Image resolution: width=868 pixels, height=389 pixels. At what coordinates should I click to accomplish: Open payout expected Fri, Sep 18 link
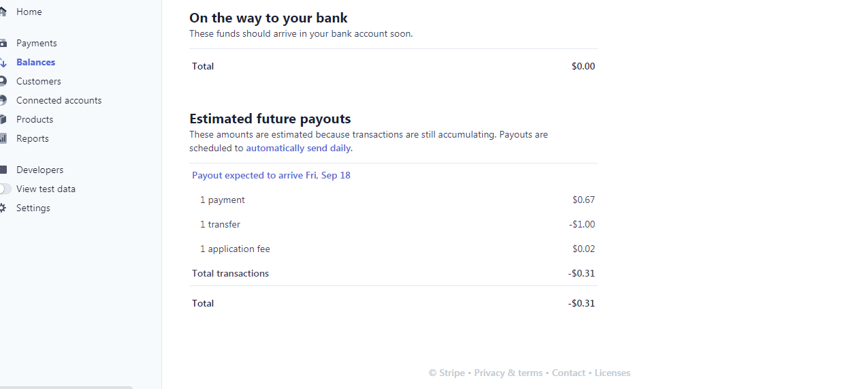click(x=271, y=175)
